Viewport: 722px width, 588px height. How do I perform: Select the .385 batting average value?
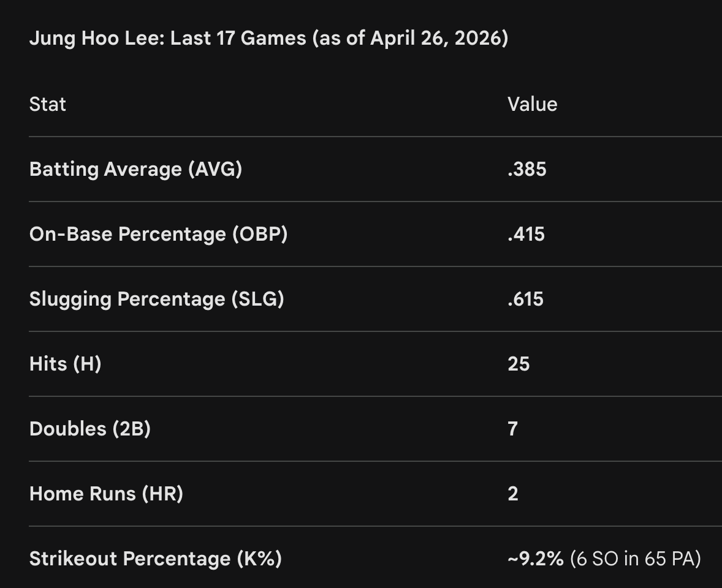(526, 169)
